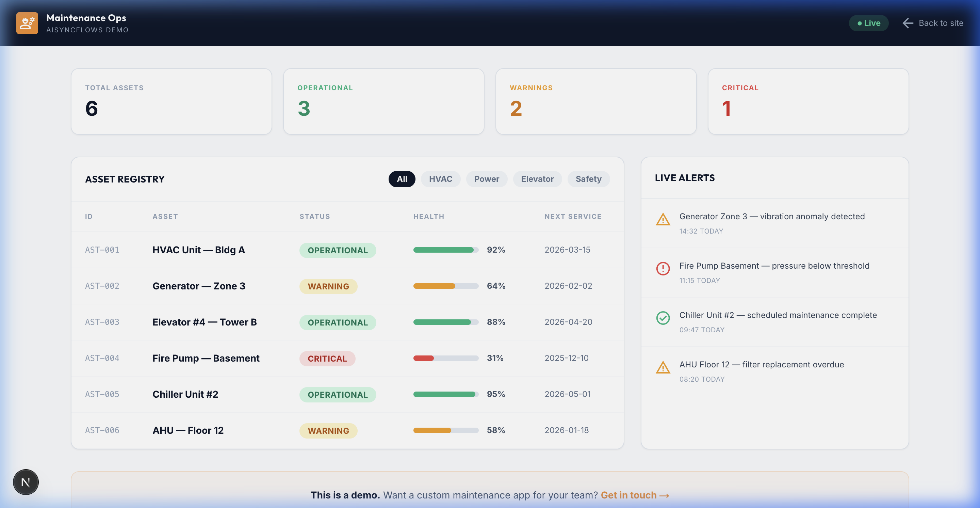Click the back arrow icon next to Back to site
Screen dimensions: 980x508
point(908,23)
